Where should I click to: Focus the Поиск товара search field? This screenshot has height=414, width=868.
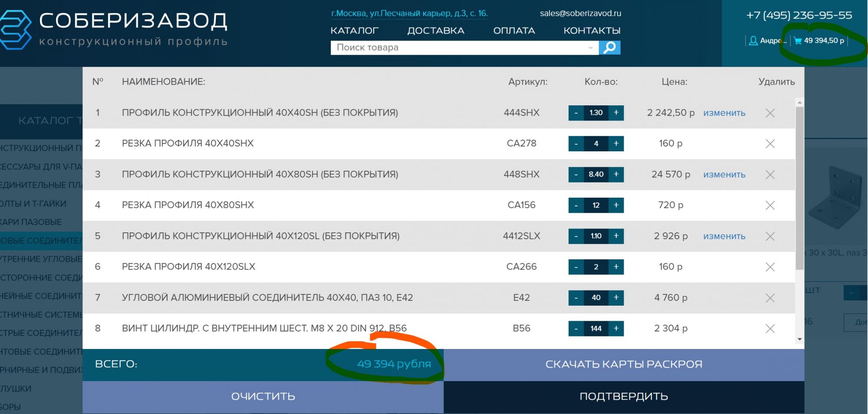click(x=456, y=48)
